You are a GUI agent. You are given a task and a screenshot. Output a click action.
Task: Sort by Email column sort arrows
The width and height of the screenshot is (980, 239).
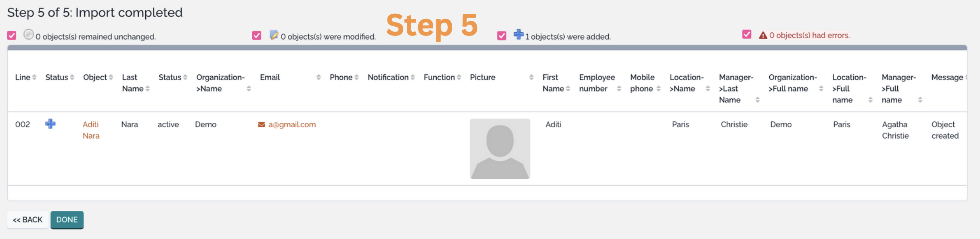coord(318,77)
